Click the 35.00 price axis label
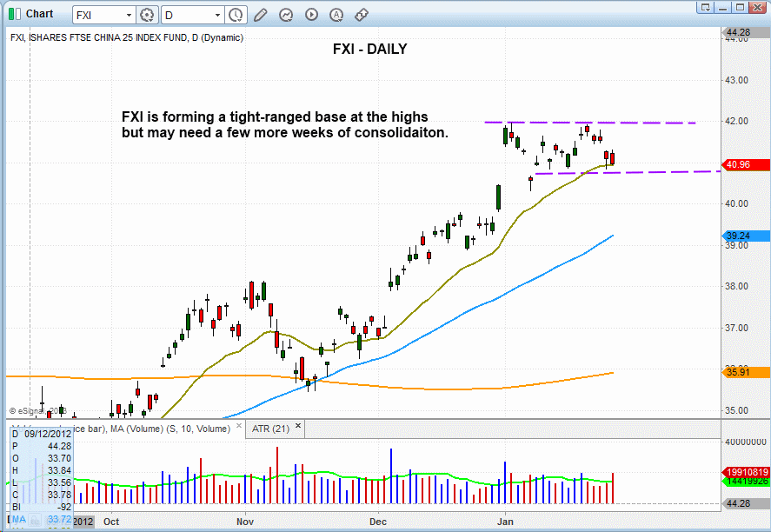Viewport: 771px width, 532px height. [736, 410]
